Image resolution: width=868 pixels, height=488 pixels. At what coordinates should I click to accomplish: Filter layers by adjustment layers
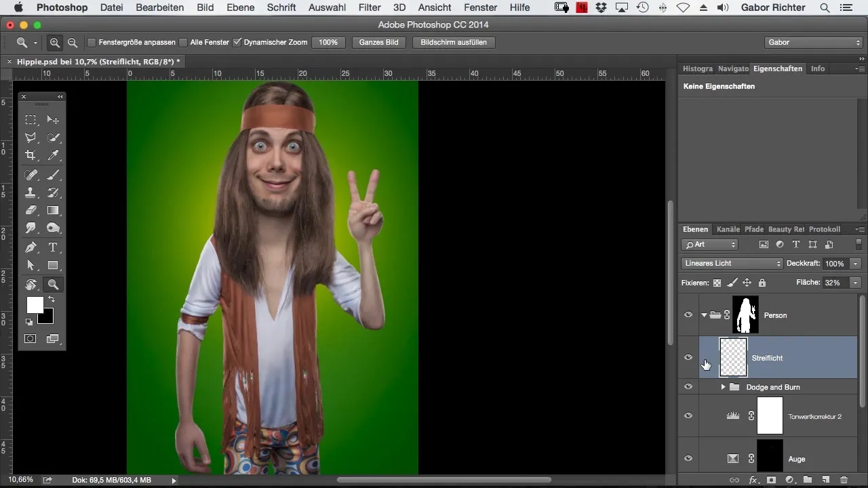[x=780, y=245]
